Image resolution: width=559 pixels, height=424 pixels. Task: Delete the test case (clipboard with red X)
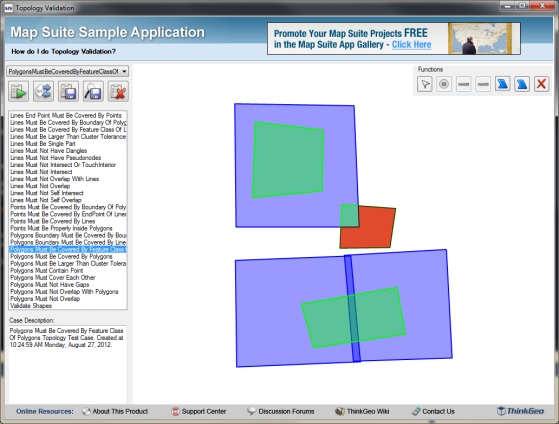click(118, 92)
